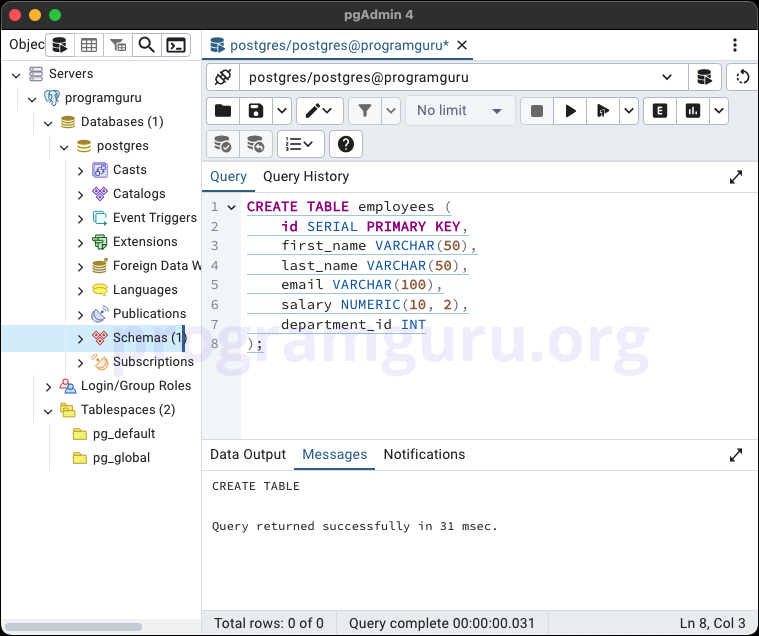Click the horizontal scrollbar of Object Explorer

point(74,626)
